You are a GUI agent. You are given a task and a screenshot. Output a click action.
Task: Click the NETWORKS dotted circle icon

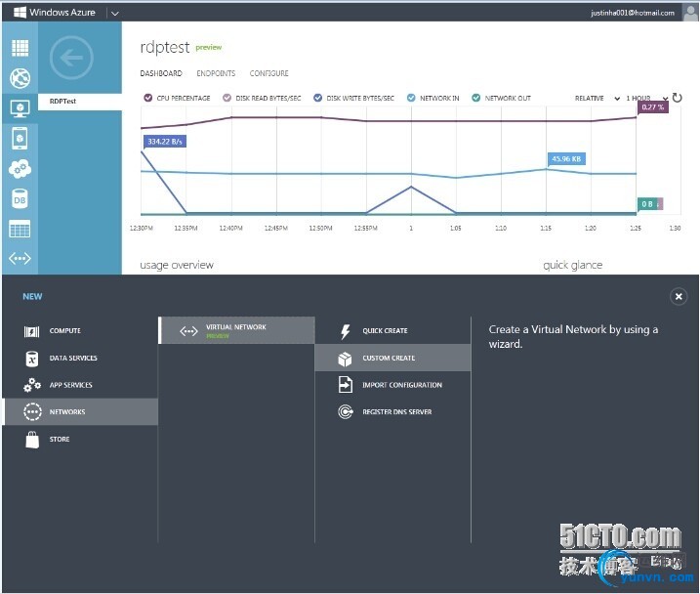[32, 411]
